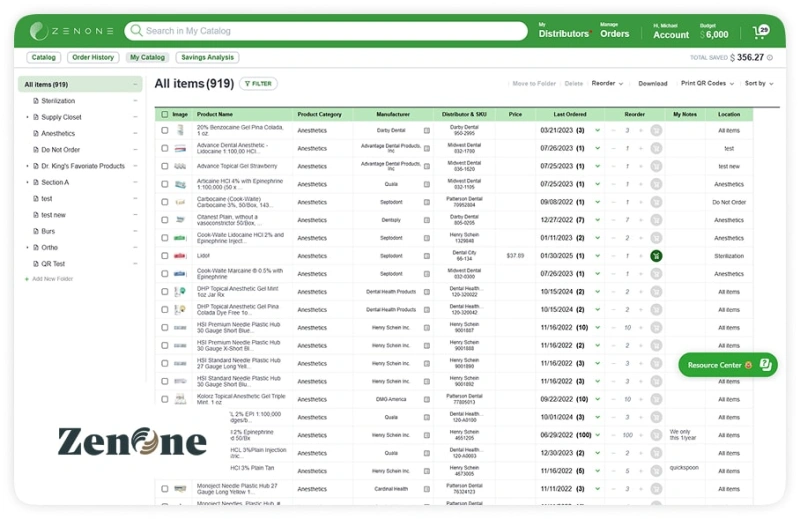
Task: Switch to the Order History tab
Action: [x=93, y=58]
